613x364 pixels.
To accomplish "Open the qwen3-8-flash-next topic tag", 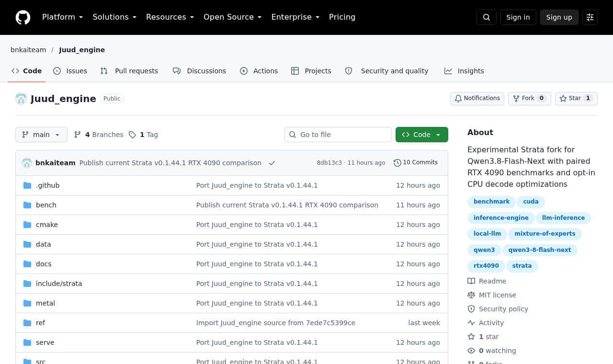I will pyautogui.click(x=540, y=250).
